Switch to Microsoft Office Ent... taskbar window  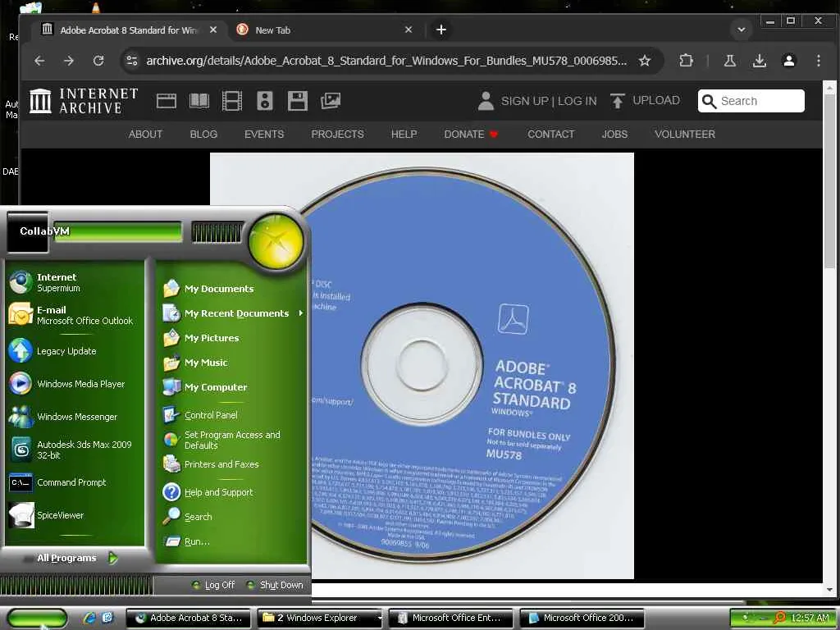[451, 618]
